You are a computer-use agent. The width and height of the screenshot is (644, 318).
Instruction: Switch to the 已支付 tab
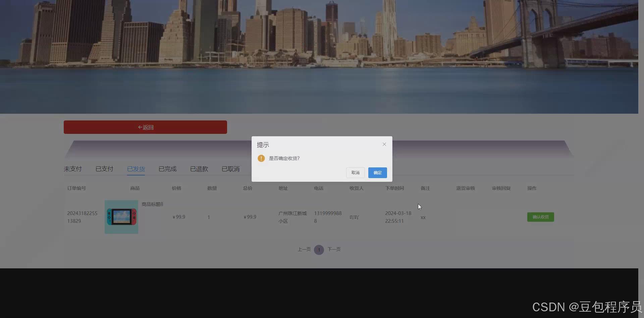pos(104,169)
